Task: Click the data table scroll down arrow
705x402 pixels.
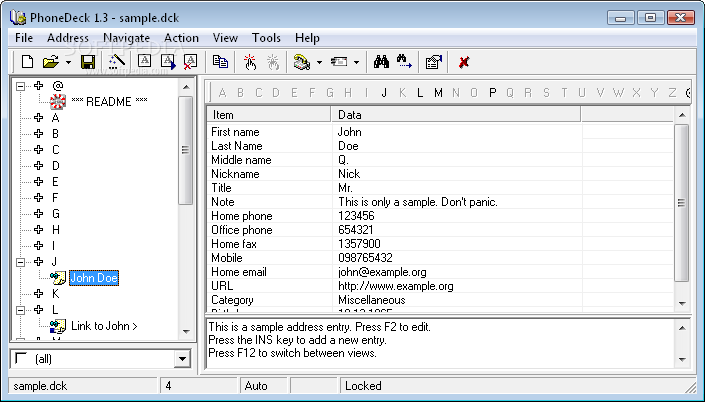Action: tap(682, 304)
